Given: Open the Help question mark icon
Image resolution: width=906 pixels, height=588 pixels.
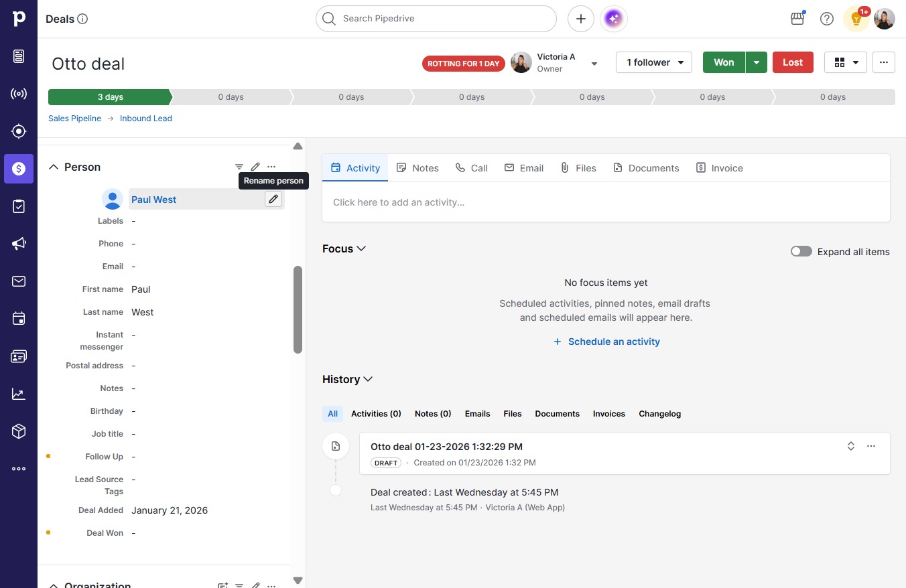Looking at the screenshot, I should (827, 19).
